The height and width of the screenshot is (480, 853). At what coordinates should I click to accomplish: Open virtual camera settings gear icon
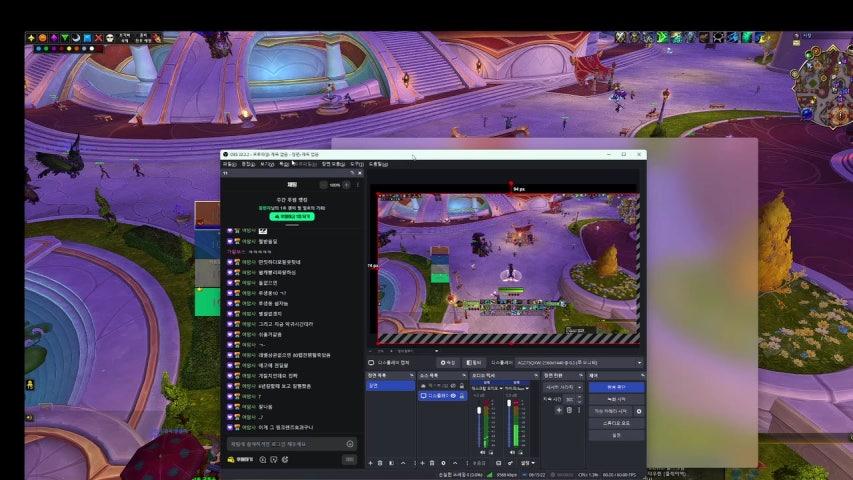pos(639,411)
